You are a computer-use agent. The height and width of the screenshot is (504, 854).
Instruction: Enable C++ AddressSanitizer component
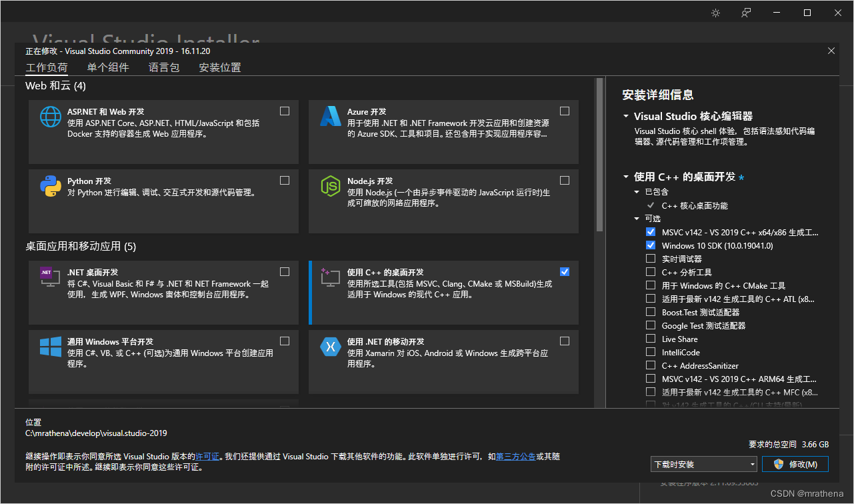coord(651,365)
